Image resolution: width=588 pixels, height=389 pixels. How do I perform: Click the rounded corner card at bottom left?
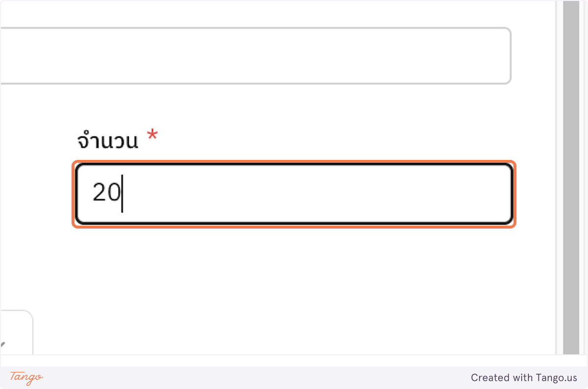tap(16, 331)
